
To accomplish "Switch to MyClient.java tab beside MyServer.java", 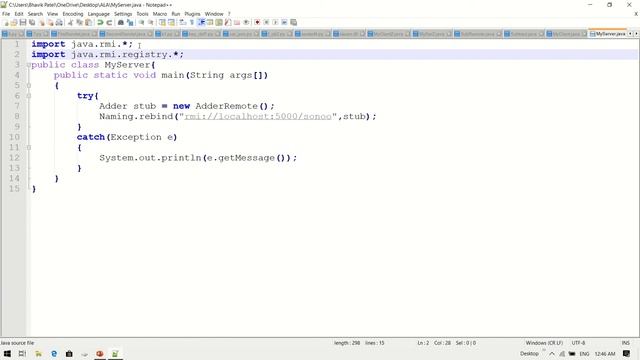I will pos(567,34).
